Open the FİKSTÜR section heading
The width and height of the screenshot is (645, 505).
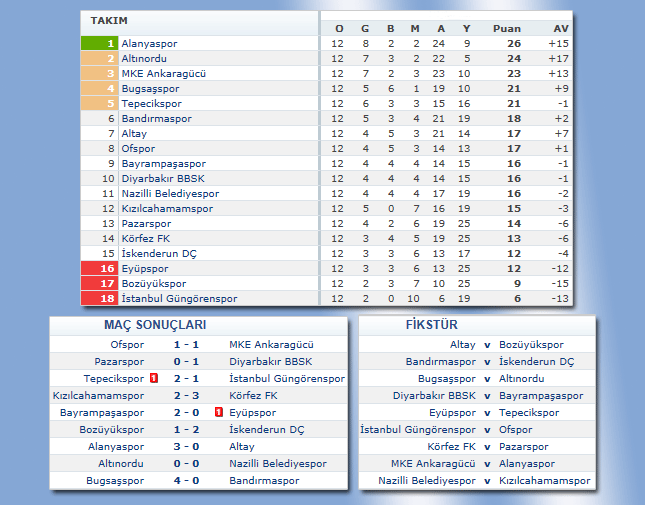pyautogui.click(x=432, y=325)
